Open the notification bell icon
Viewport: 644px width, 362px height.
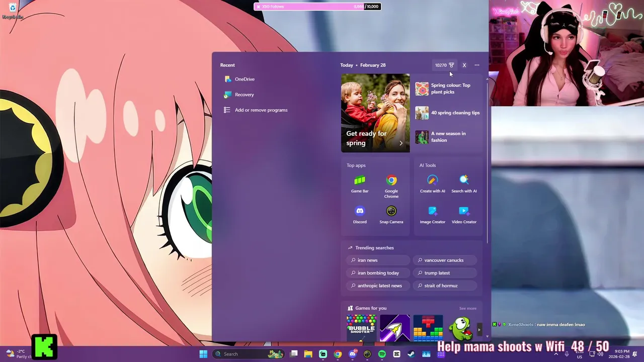[x=635, y=354]
